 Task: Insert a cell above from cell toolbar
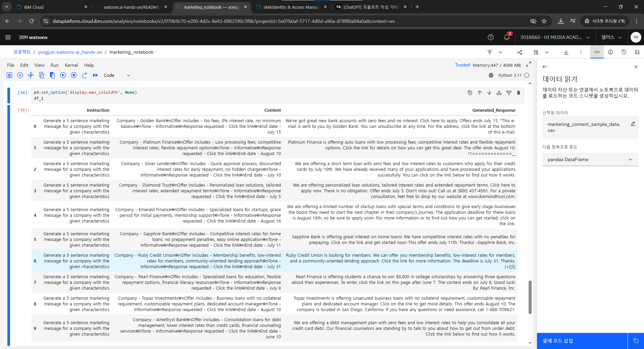(499, 93)
